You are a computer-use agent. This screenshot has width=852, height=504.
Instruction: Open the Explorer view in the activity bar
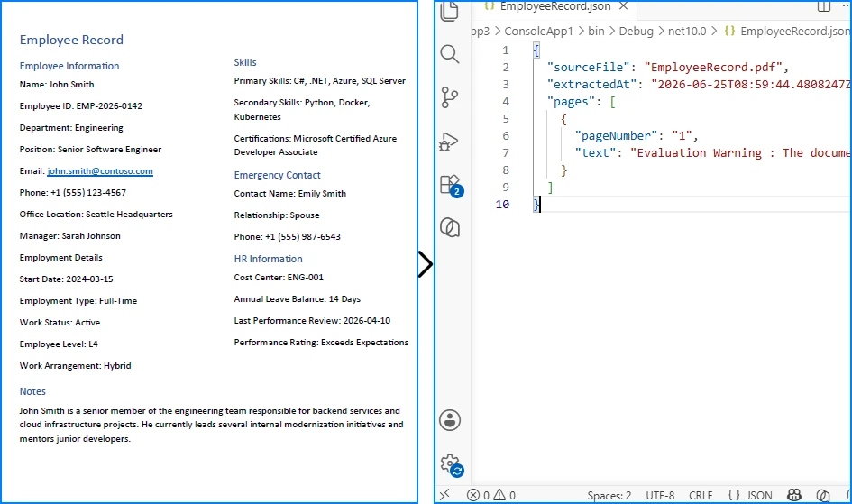pos(449,11)
